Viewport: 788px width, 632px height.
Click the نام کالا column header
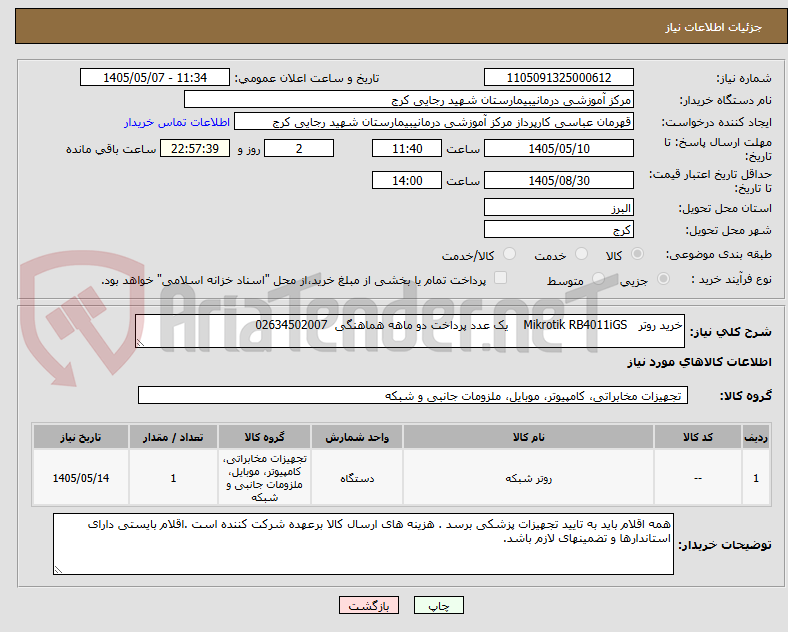point(528,437)
